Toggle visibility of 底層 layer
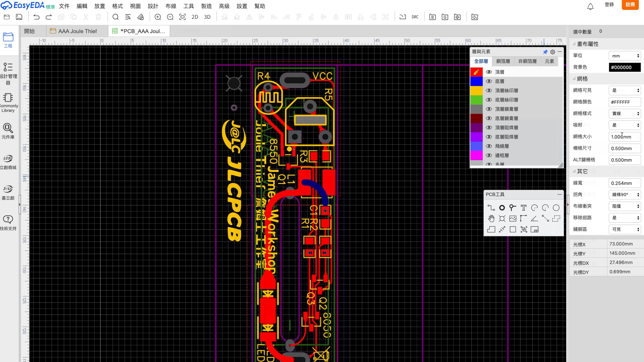Image resolution: width=644 pixels, height=362 pixels. (489, 81)
